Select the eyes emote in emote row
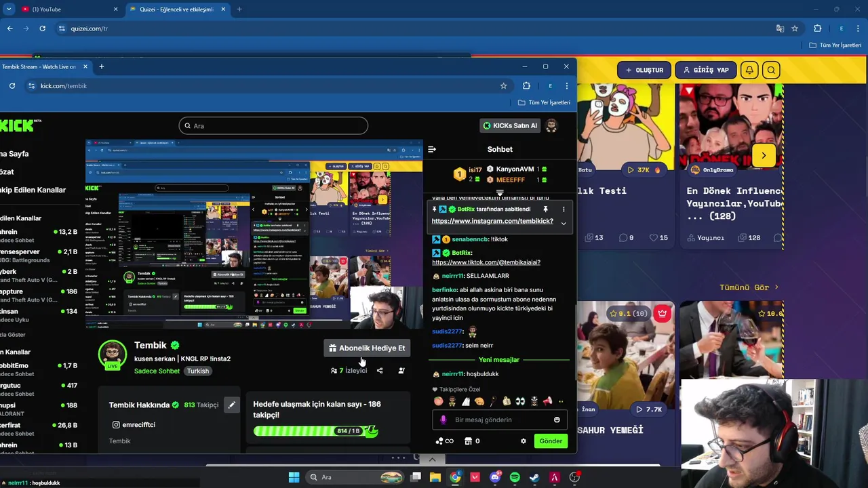 pos(520,401)
